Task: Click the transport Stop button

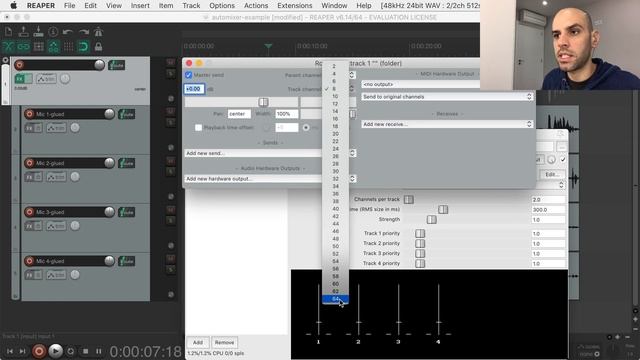Action: (x=85, y=351)
